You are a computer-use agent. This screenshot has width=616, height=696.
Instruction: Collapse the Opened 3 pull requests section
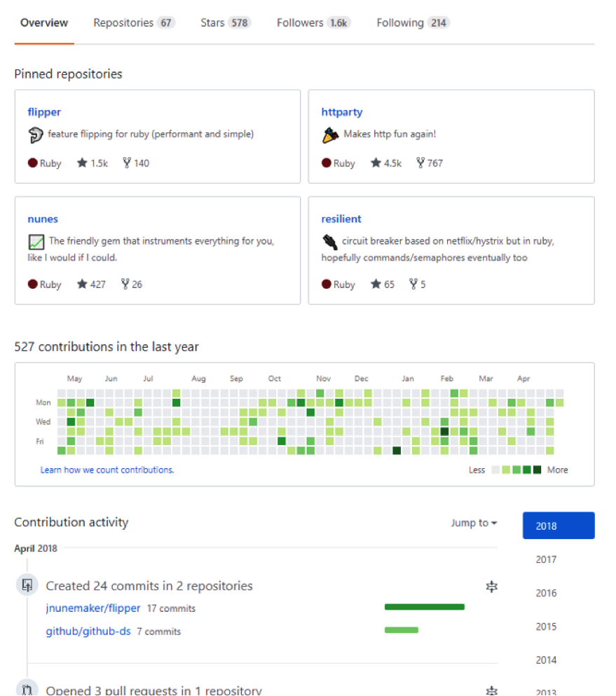pos(491,690)
